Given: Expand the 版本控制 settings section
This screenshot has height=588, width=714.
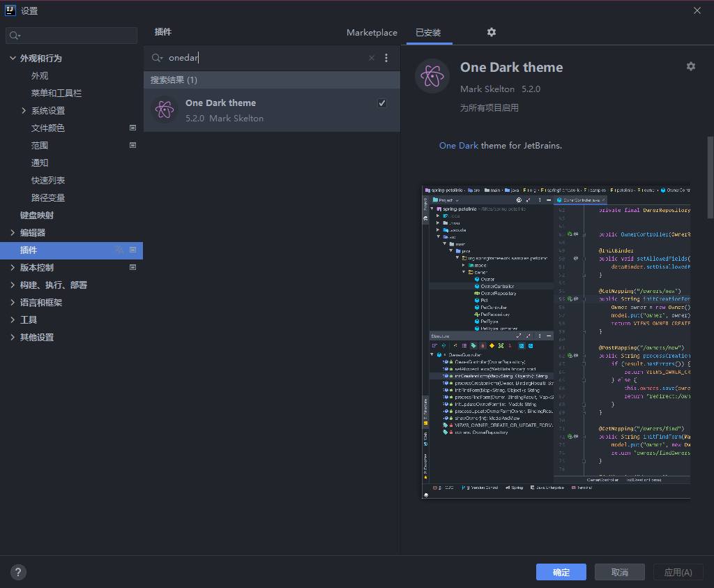Looking at the screenshot, I should point(13,267).
